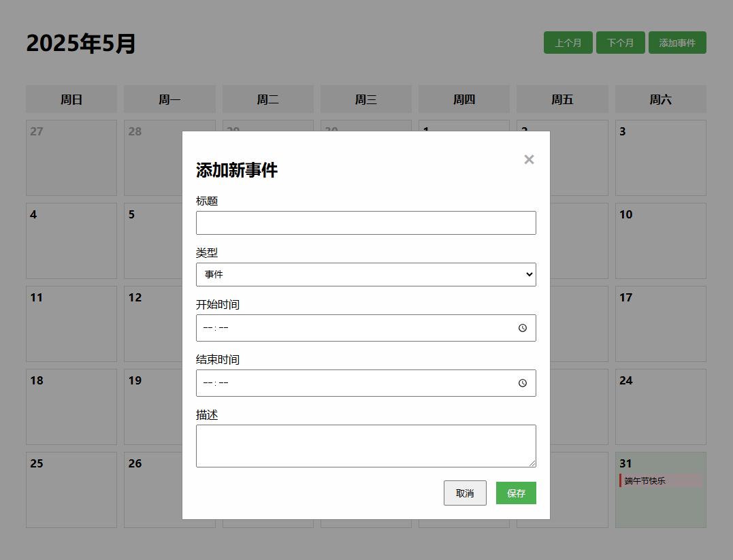Go to previous month with 上个月

point(568,43)
